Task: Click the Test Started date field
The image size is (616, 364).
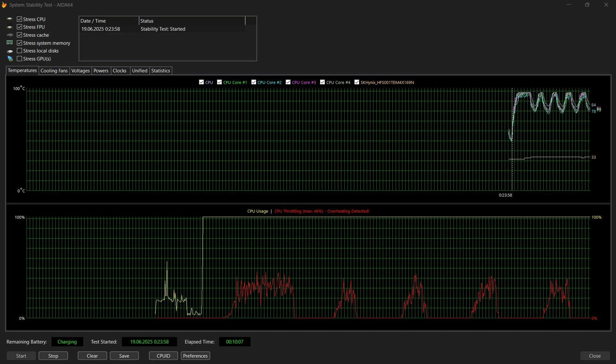Action: 149,342
